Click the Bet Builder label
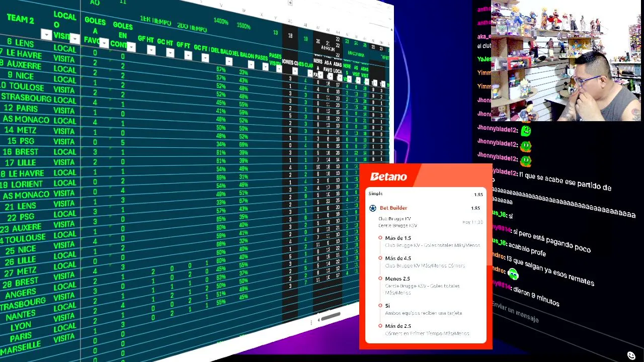 393,208
